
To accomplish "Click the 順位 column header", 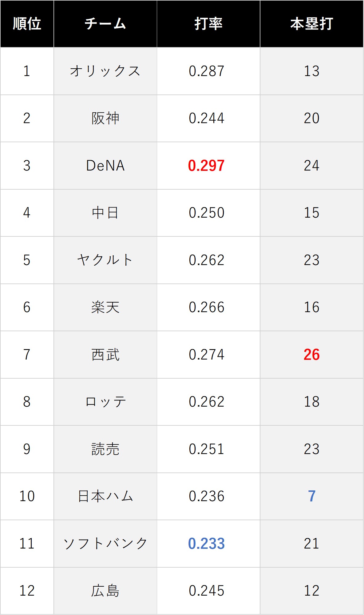I will click(x=27, y=24).
